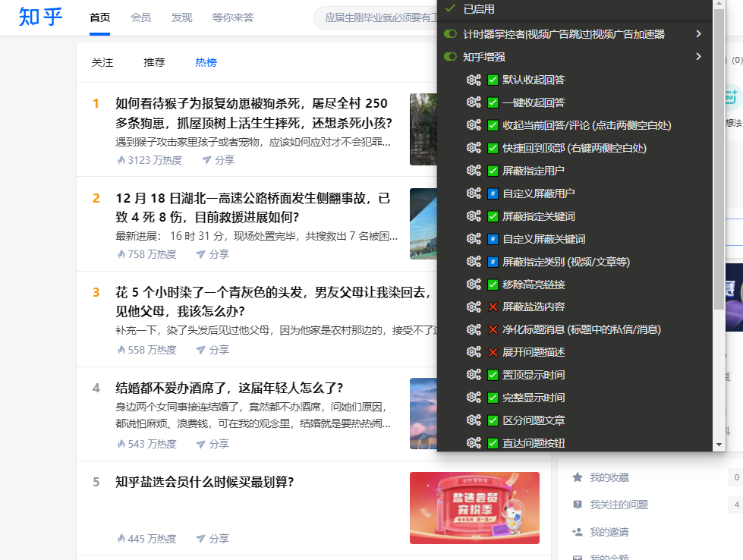Click the gear icon beside 一键收起回答
This screenshot has width=743, height=560.
(x=474, y=102)
